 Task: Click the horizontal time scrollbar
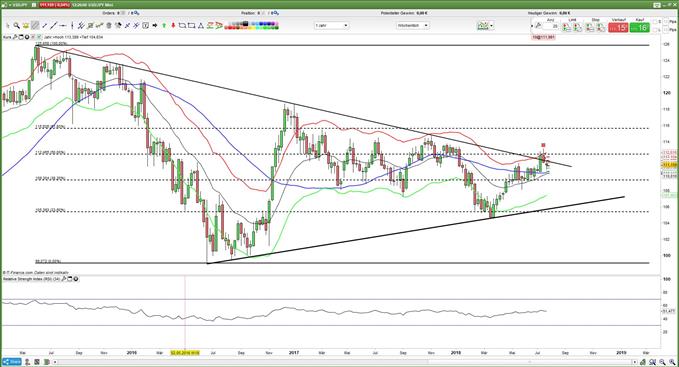click(344, 362)
